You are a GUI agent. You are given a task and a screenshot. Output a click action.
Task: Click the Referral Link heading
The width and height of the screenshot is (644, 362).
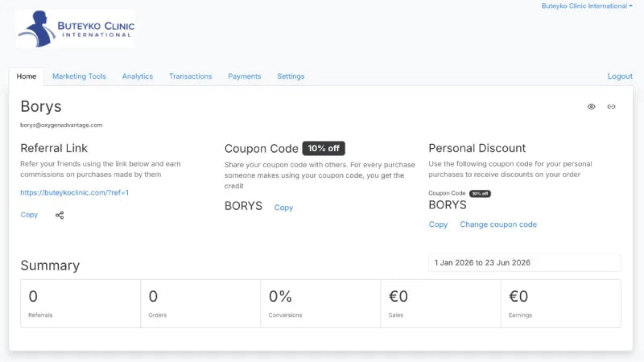[x=54, y=148]
